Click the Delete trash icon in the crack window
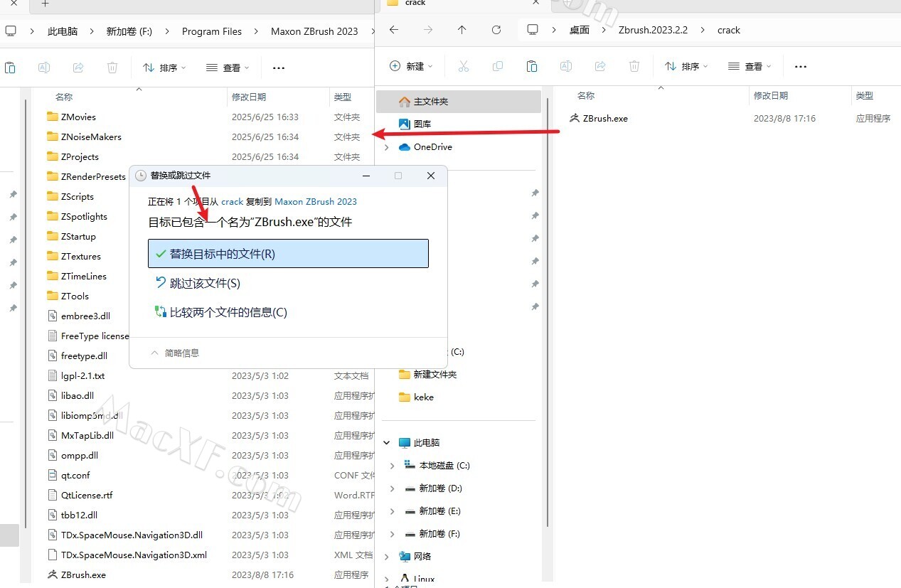Screen dimensions: 901x588 tap(634, 66)
